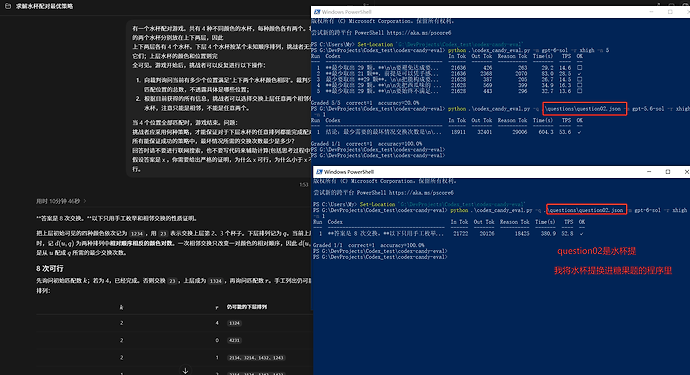Click the inline code chip '1234' in the answer
690x375 pixels.
(x=136, y=234)
